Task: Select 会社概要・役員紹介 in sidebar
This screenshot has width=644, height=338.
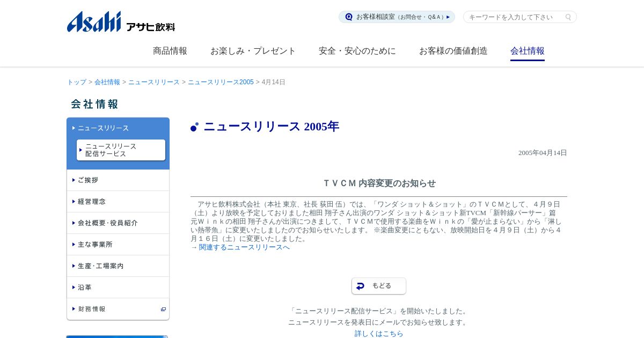Action: (118, 223)
